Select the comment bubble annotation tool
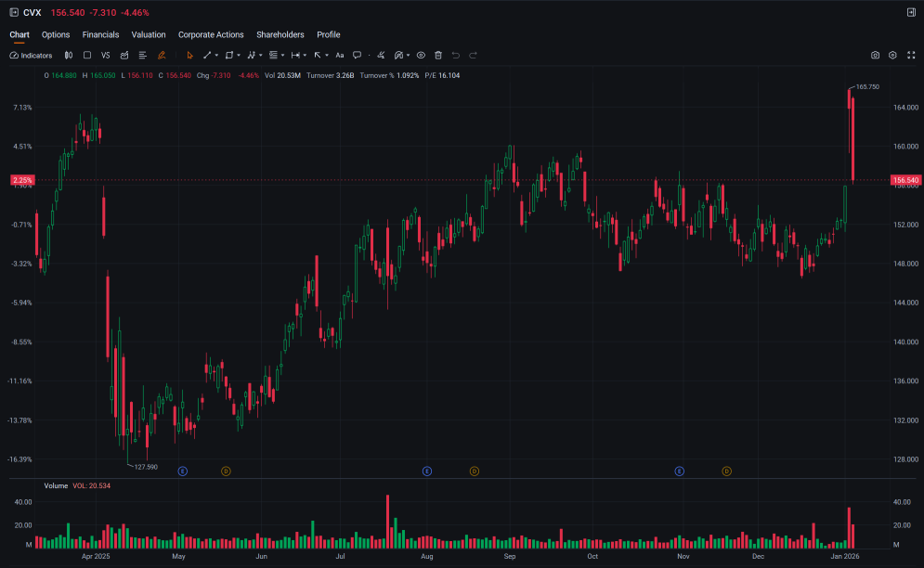Image resolution: width=924 pixels, height=568 pixels. tap(358, 56)
